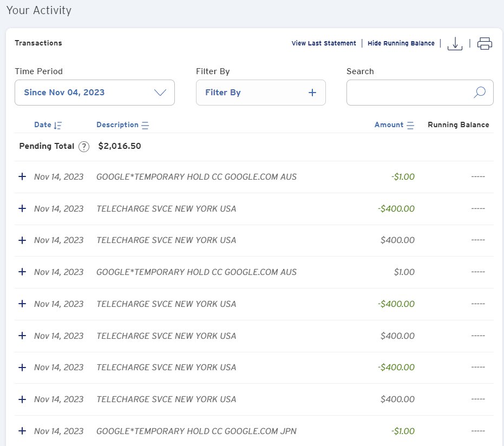Click the Date sort order icon

pyautogui.click(x=58, y=125)
